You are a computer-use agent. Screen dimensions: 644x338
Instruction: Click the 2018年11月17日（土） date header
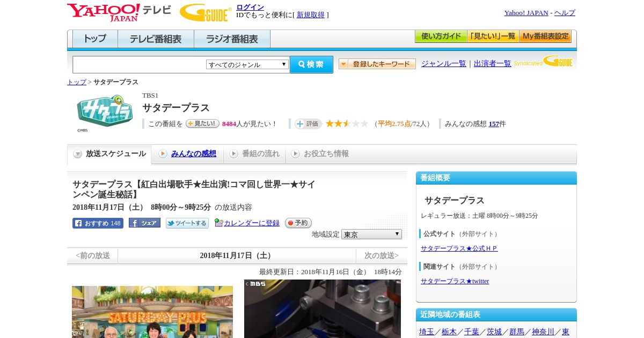point(237,256)
